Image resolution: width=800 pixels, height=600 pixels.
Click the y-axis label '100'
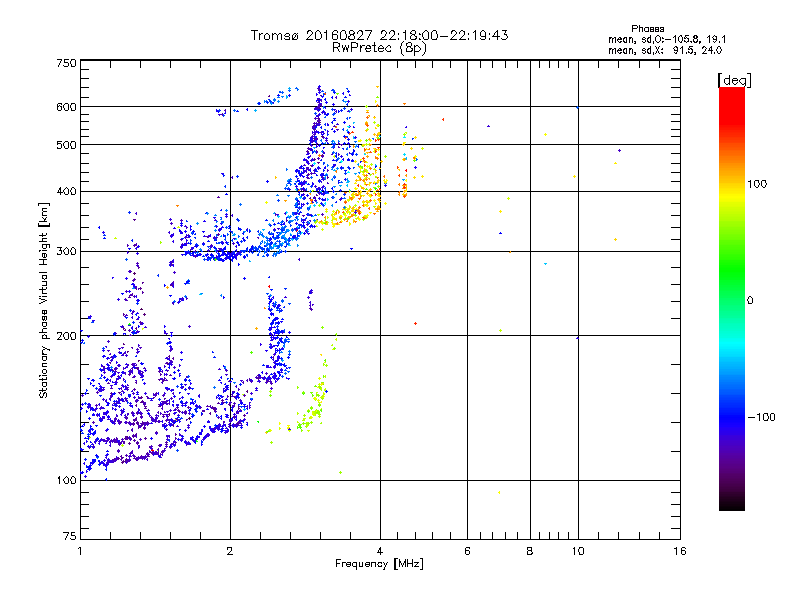pyautogui.click(x=67, y=481)
